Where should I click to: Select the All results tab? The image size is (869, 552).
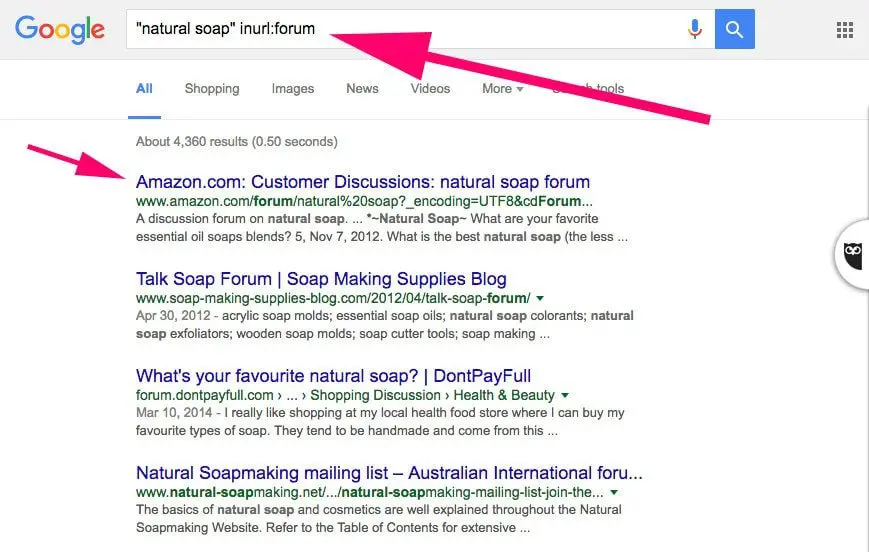tap(144, 89)
